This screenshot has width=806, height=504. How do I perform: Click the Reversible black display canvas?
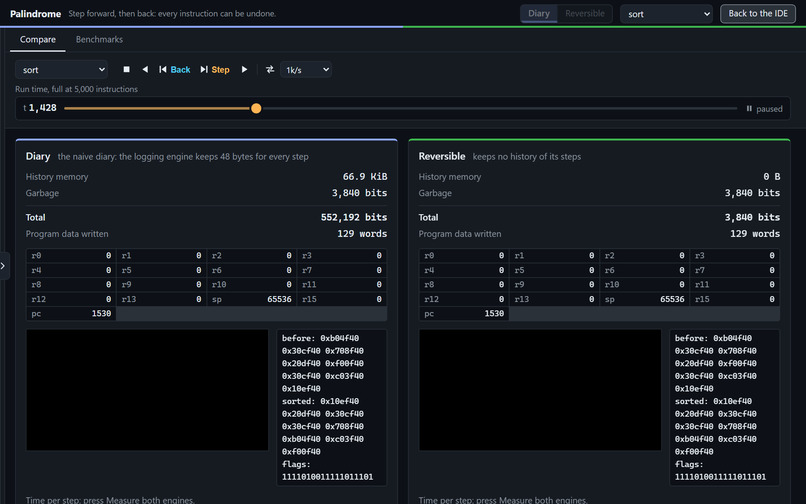click(x=540, y=390)
